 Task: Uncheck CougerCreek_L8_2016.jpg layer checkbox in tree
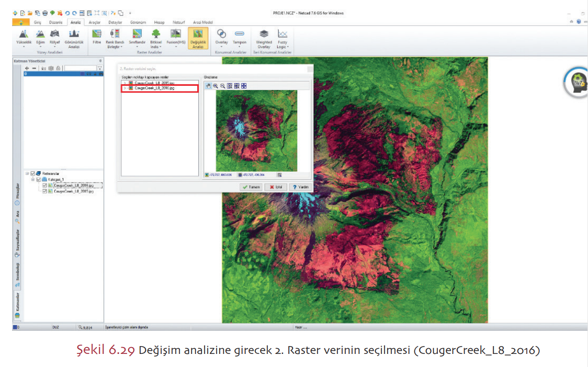tap(44, 185)
